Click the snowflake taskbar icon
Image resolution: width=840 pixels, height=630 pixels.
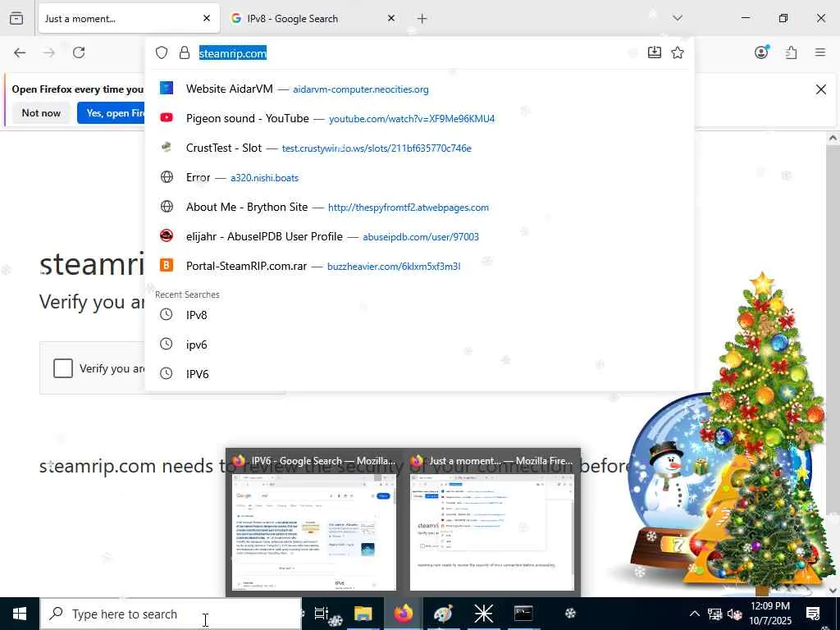pos(571,614)
